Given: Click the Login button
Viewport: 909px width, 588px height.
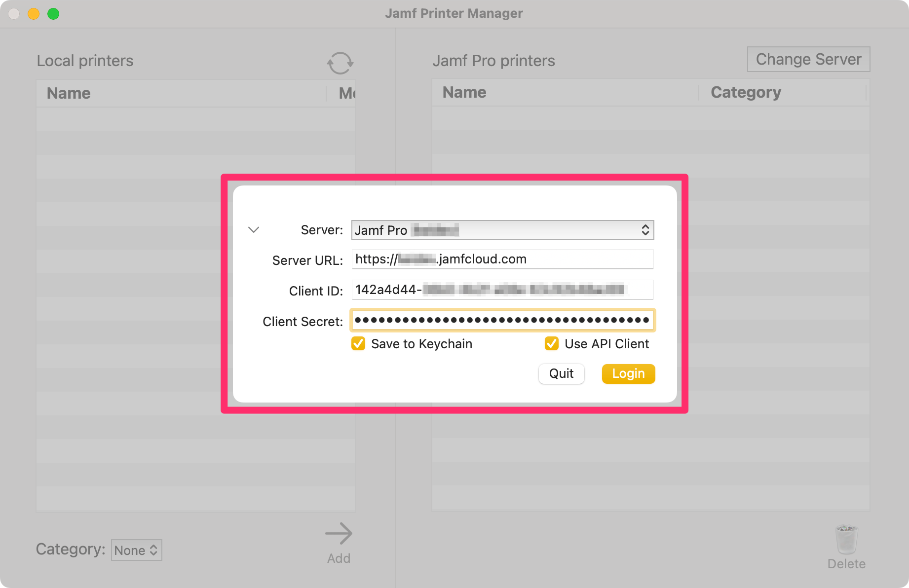Looking at the screenshot, I should (x=628, y=373).
